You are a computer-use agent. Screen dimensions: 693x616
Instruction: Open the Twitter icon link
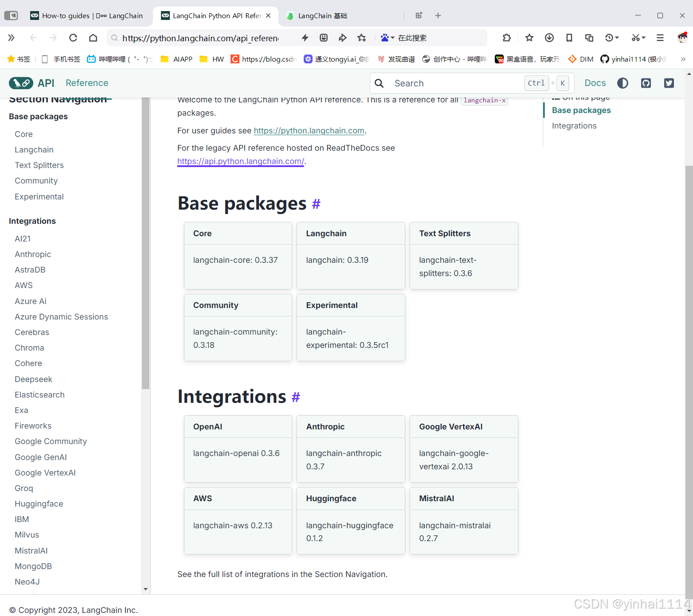(x=669, y=83)
